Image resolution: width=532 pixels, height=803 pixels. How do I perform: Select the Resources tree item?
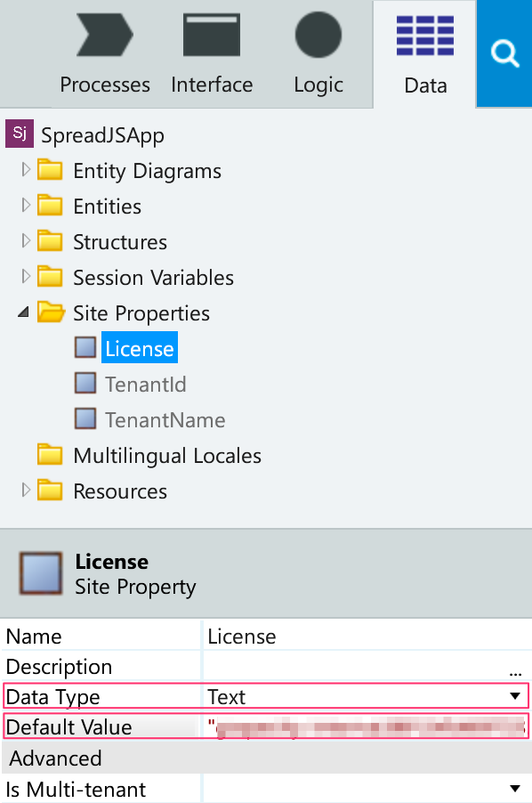120,491
